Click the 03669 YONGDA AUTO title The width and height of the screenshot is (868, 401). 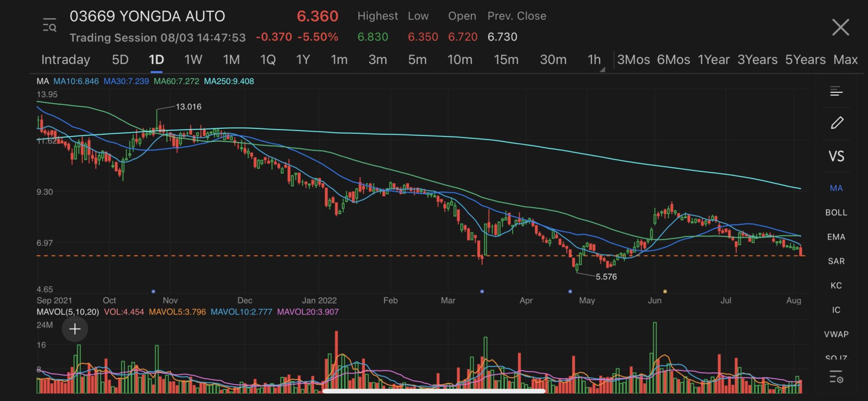[x=147, y=16]
